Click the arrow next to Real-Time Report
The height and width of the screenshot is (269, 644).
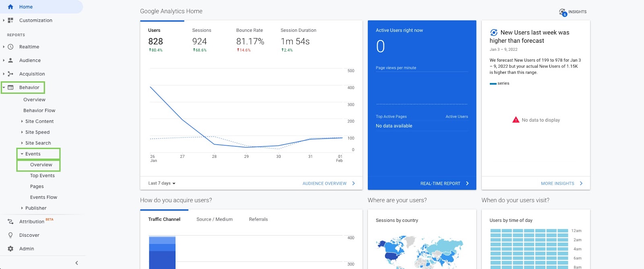click(x=467, y=183)
